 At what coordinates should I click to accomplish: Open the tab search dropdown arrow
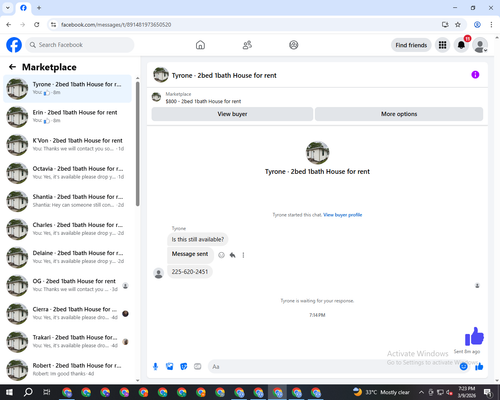pos(8,8)
